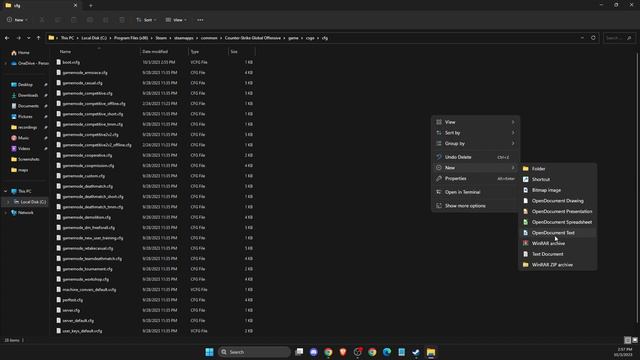Expand the Network tree node
This screenshot has width=640, height=360.
click(6, 213)
